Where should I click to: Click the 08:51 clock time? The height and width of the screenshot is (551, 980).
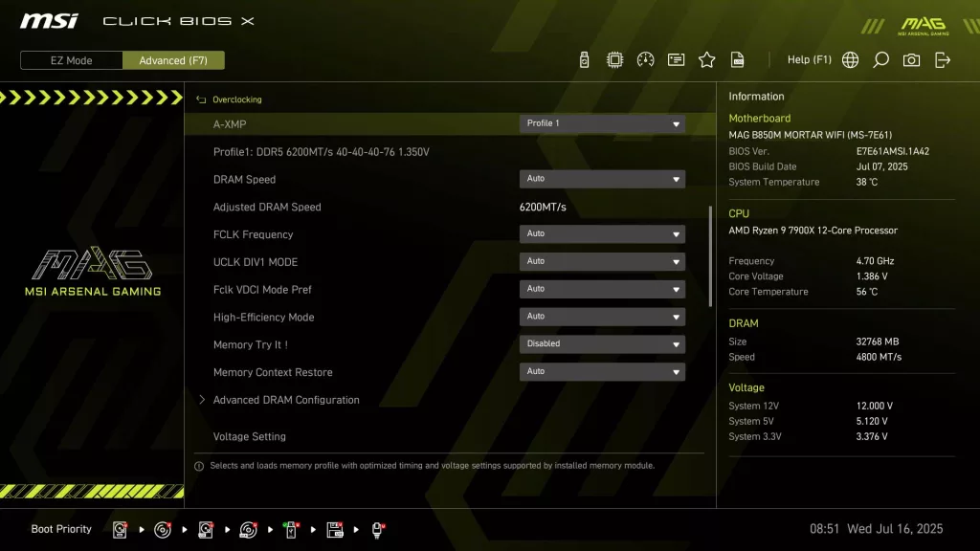(824, 529)
